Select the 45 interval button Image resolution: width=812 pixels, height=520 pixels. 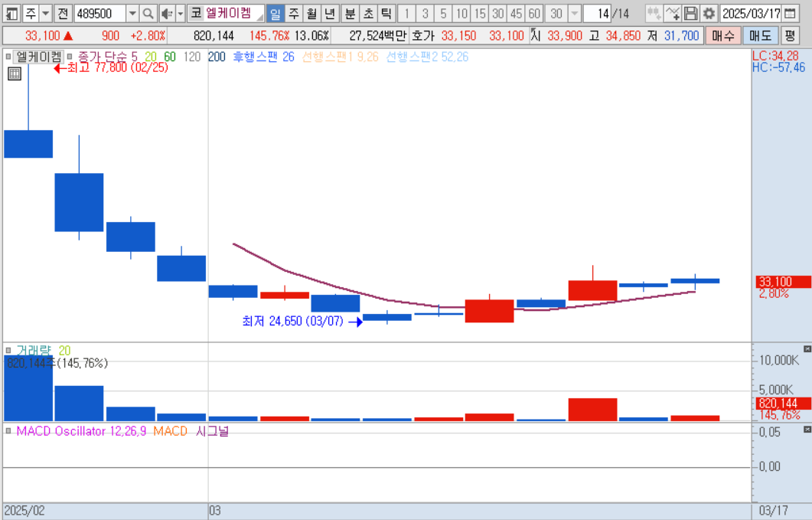[x=517, y=14]
